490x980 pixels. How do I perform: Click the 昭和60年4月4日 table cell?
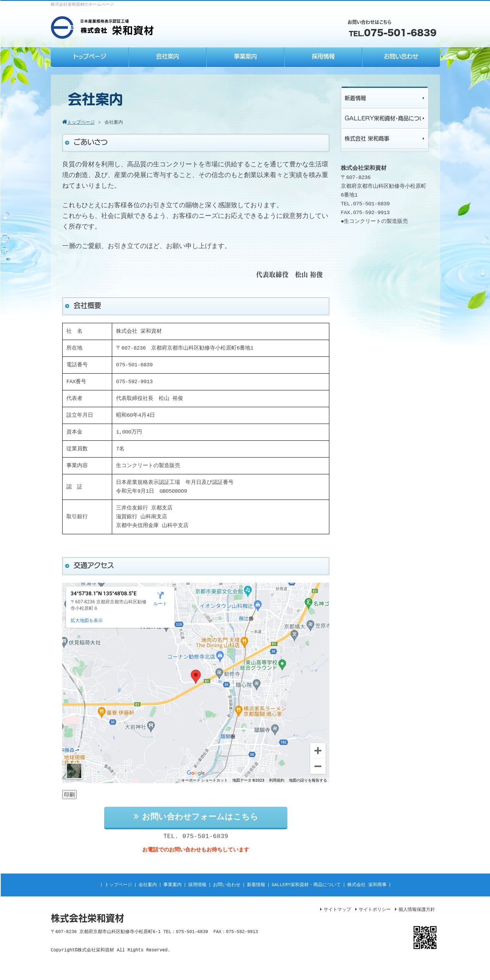coord(221,415)
